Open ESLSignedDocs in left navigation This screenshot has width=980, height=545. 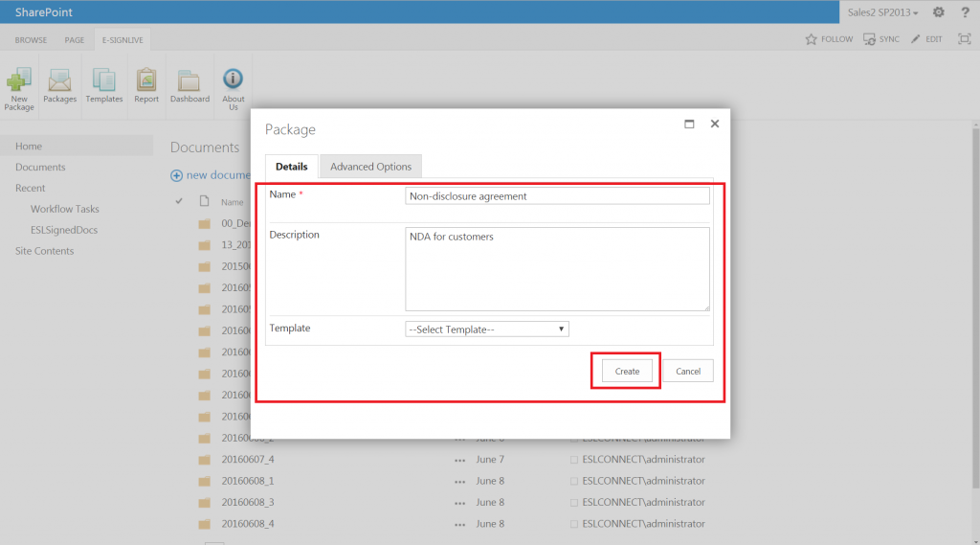point(64,230)
